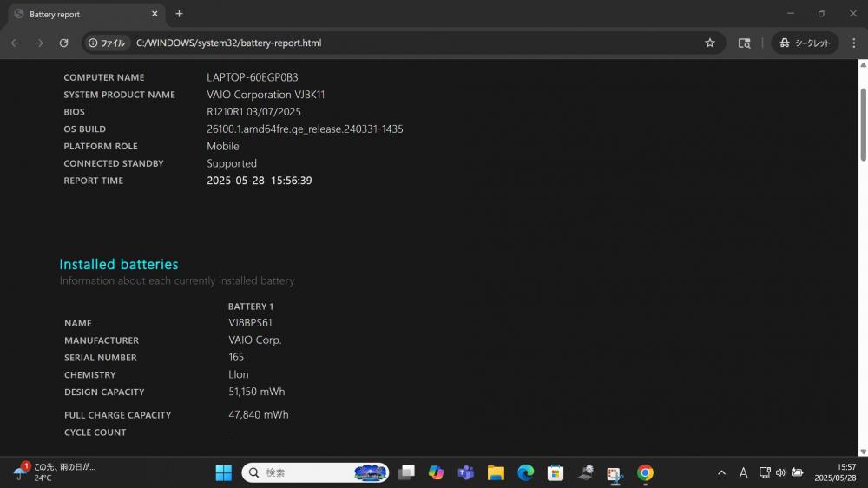Open a new browser tab
The height and width of the screenshot is (488, 868).
pyautogui.click(x=179, y=14)
